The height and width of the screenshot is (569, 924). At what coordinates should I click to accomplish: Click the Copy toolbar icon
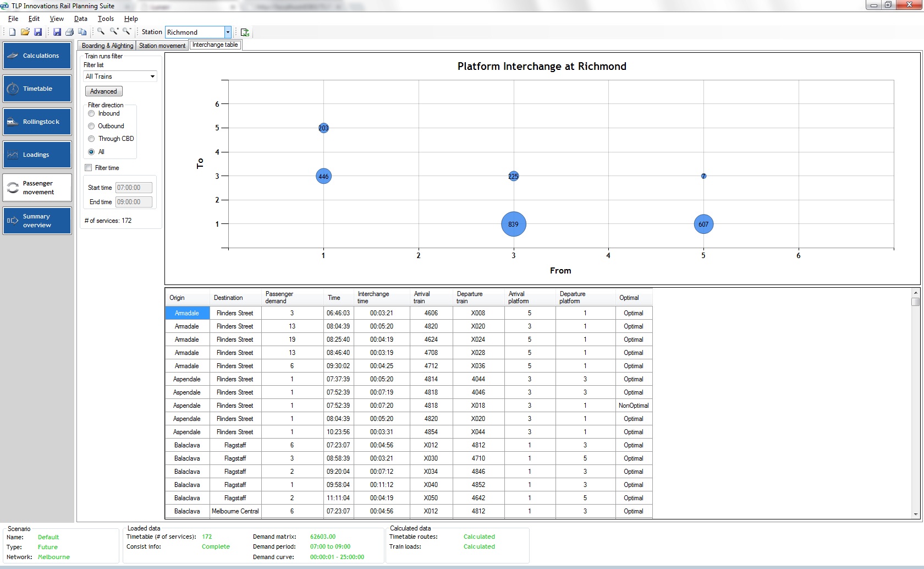[x=82, y=32]
